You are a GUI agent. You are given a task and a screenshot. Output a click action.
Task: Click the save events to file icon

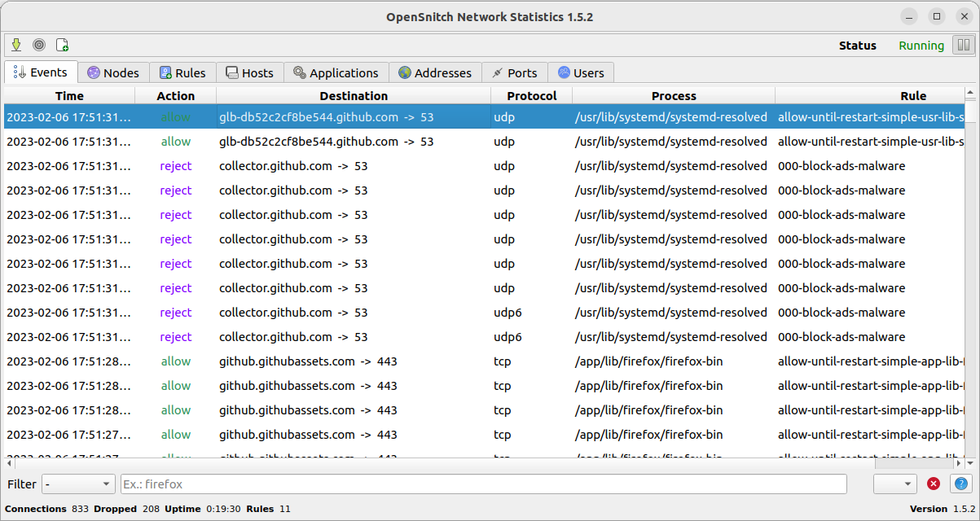[16, 46]
